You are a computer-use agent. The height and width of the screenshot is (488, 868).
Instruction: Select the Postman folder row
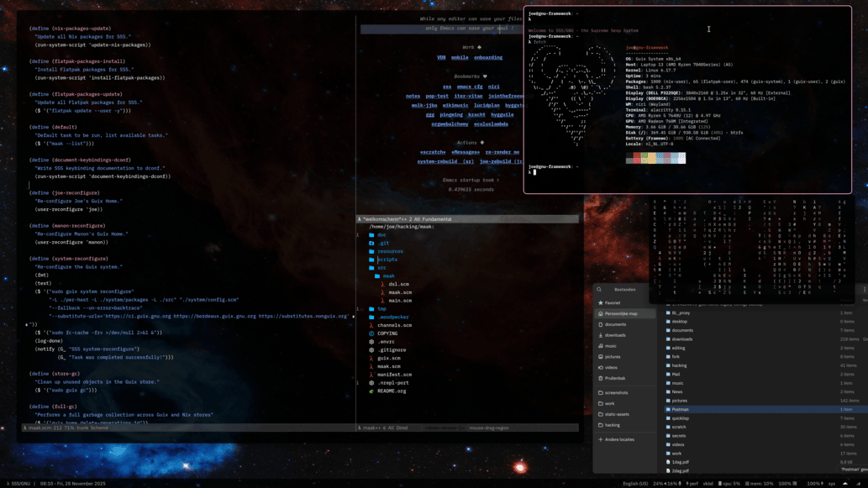click(756, 409)
